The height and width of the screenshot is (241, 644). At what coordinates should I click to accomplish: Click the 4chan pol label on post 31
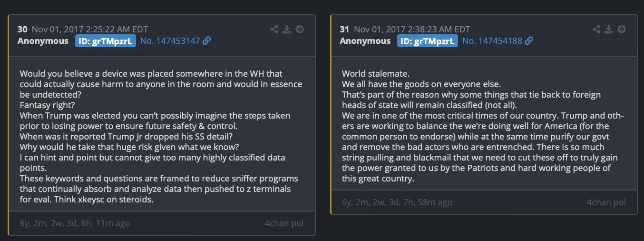pyautogui.click(x=606, y=202)
